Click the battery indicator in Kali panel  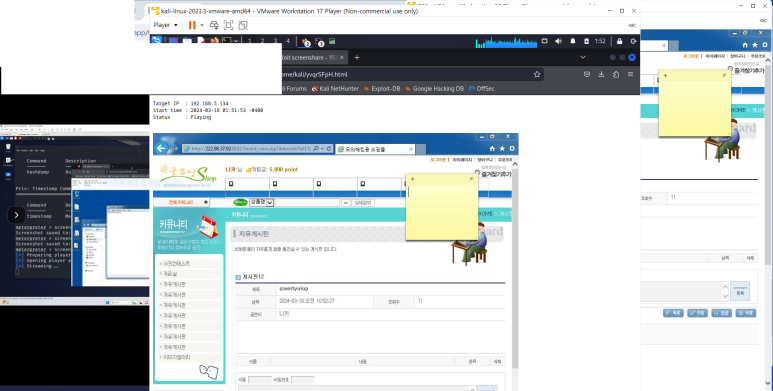tap(586, 41)
